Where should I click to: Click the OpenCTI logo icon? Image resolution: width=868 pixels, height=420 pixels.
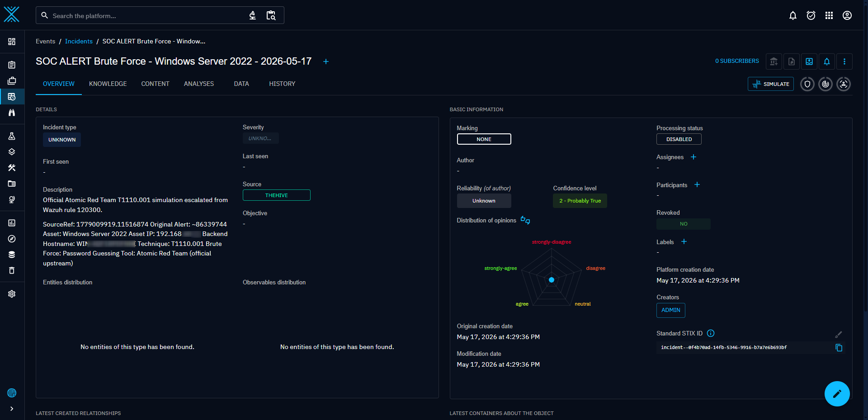coord(12,14)
